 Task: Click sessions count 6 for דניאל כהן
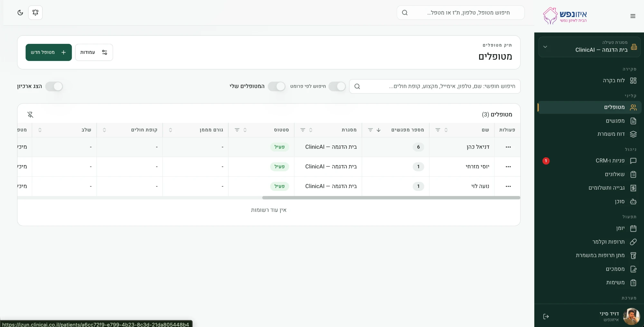[x=418, y=147]
